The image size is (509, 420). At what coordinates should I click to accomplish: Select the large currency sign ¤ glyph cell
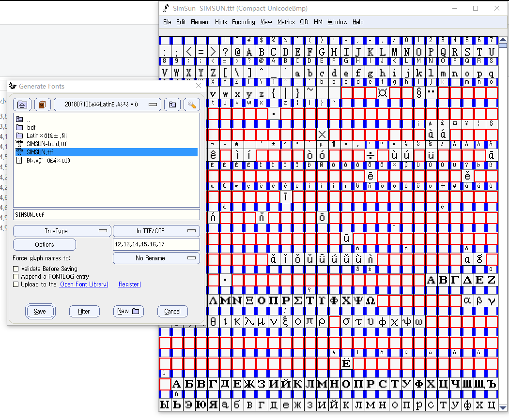coord(383,93)
